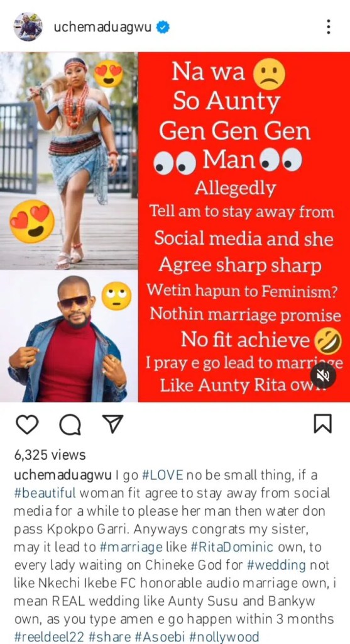This screenshot has height=644, width=350.
Task: Tap caption author name uchemaduagwu
Action: point(63,475)
